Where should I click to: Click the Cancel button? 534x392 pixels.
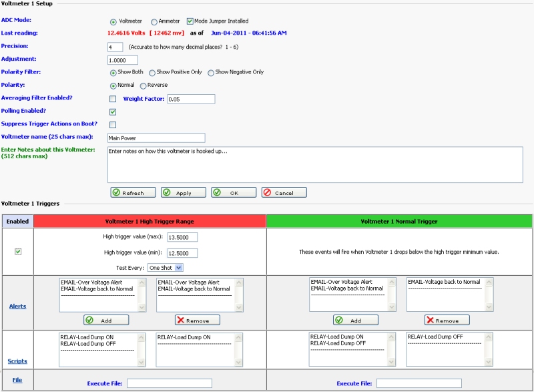pos(284,192)
